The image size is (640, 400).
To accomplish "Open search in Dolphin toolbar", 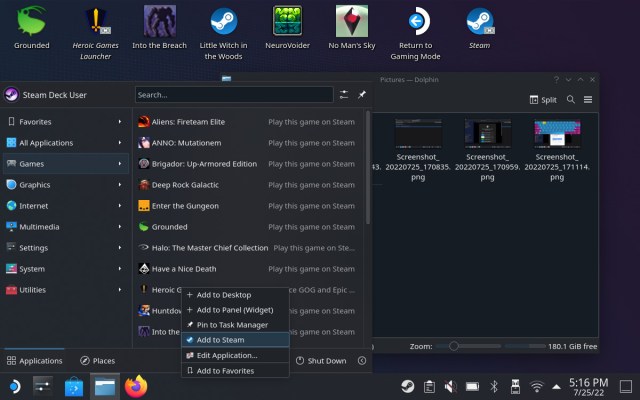I will 571,99.
